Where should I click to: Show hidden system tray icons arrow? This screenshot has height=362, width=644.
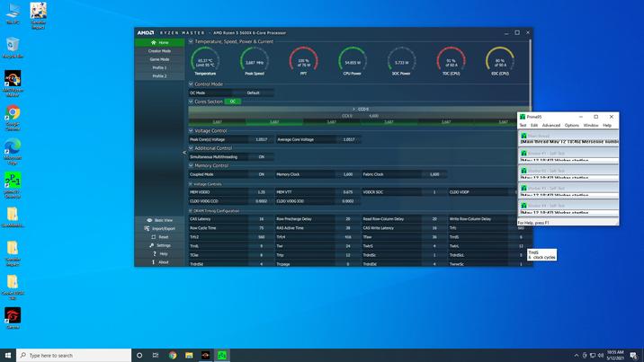point(577,356)
